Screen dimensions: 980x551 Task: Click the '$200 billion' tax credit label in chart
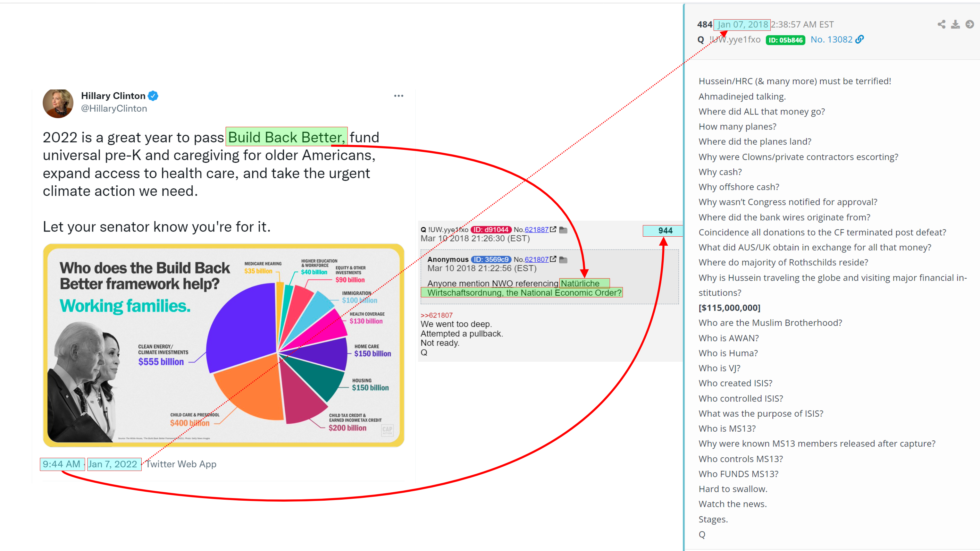[347, 428]
